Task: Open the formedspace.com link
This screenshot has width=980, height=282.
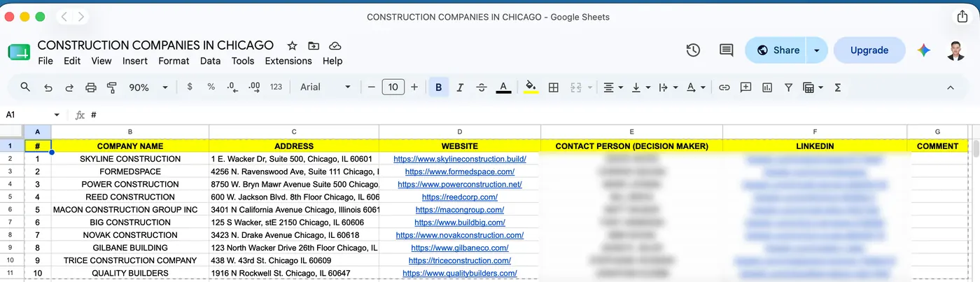Action: [460, 171]
